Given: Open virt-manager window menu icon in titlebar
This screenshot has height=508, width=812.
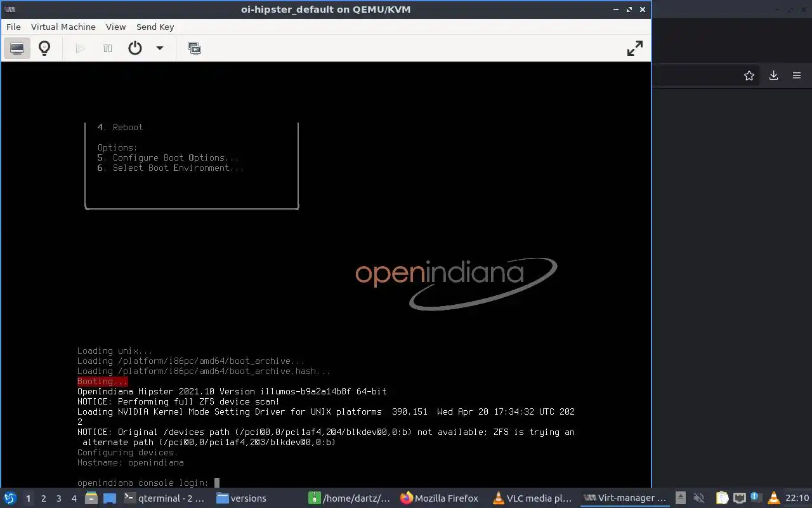Looking at the screenshot, I should coord(10,10).
